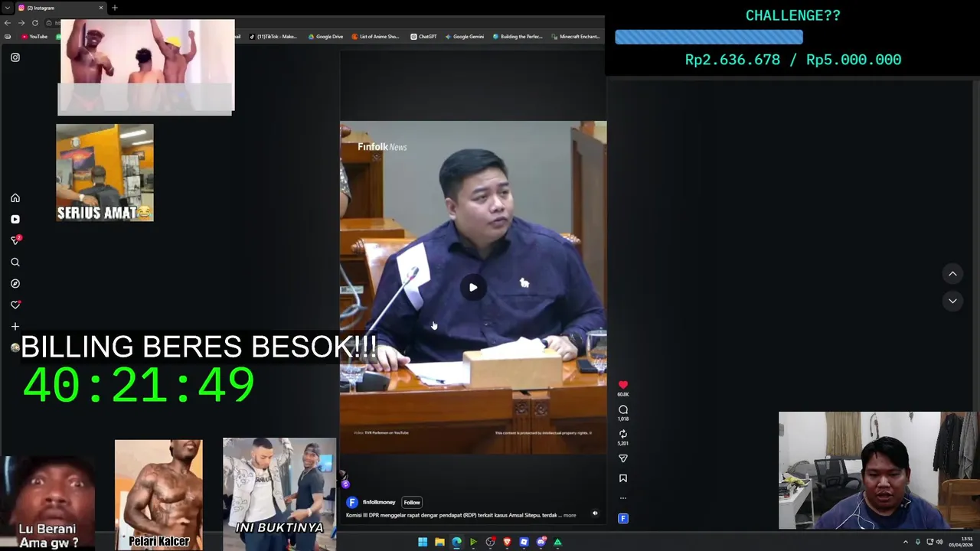Open OBS Studio from taskbar
980x551 pixels.
point(490,542)
